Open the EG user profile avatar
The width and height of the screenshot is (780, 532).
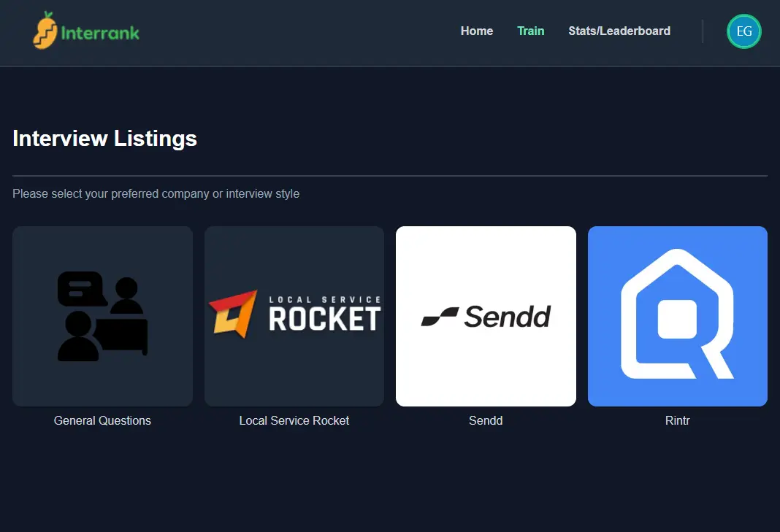pyautogui.click(x=743, y=31)
